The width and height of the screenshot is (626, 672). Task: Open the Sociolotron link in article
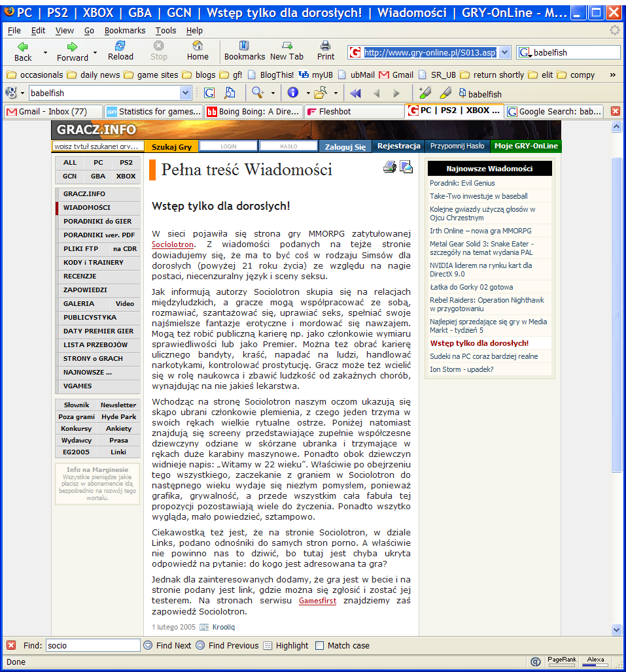tap(173, 244)
